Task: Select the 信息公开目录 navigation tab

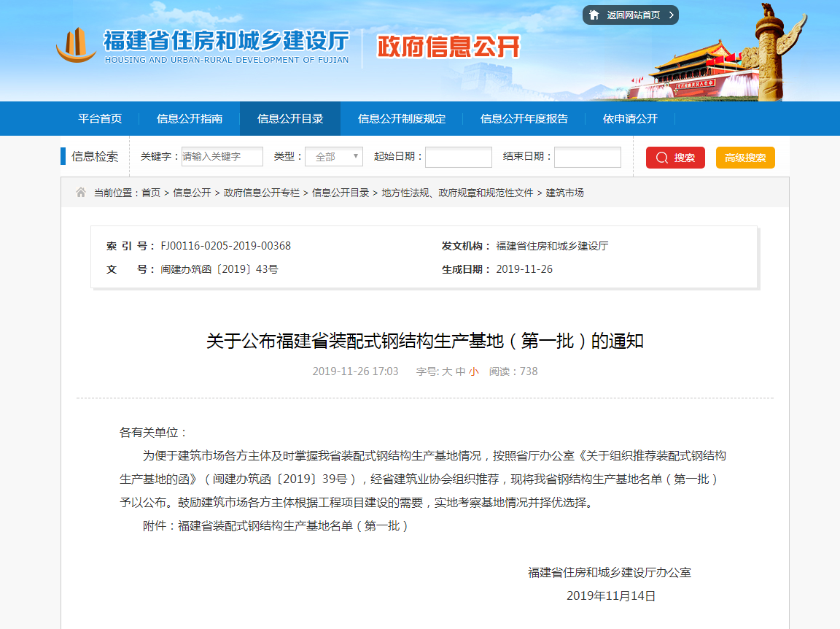Action: point(290,119)
